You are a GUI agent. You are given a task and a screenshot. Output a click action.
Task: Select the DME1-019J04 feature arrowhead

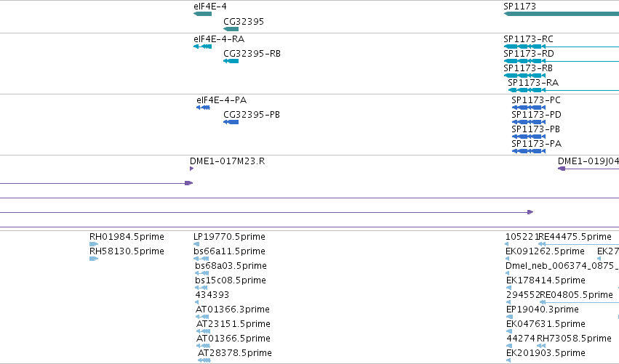click(x=562, y=169)
